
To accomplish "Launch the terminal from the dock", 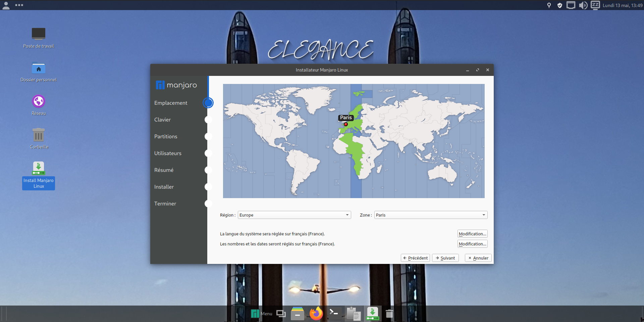I will [x=334, y=314].
